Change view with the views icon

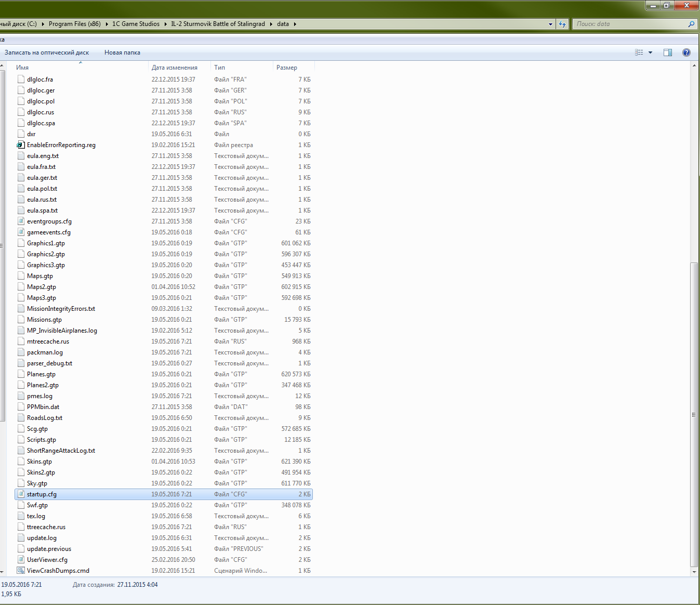[x=639, y=52]
